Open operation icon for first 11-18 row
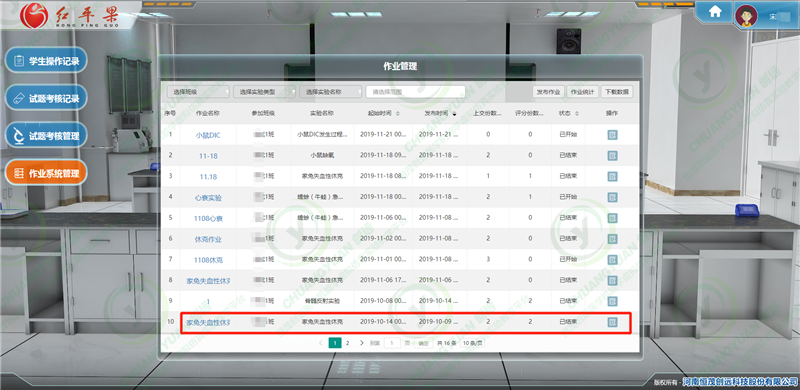 click(612, 156)
